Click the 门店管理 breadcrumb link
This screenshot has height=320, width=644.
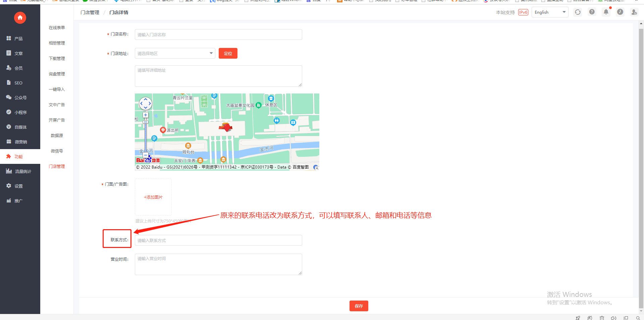[90, 12]
